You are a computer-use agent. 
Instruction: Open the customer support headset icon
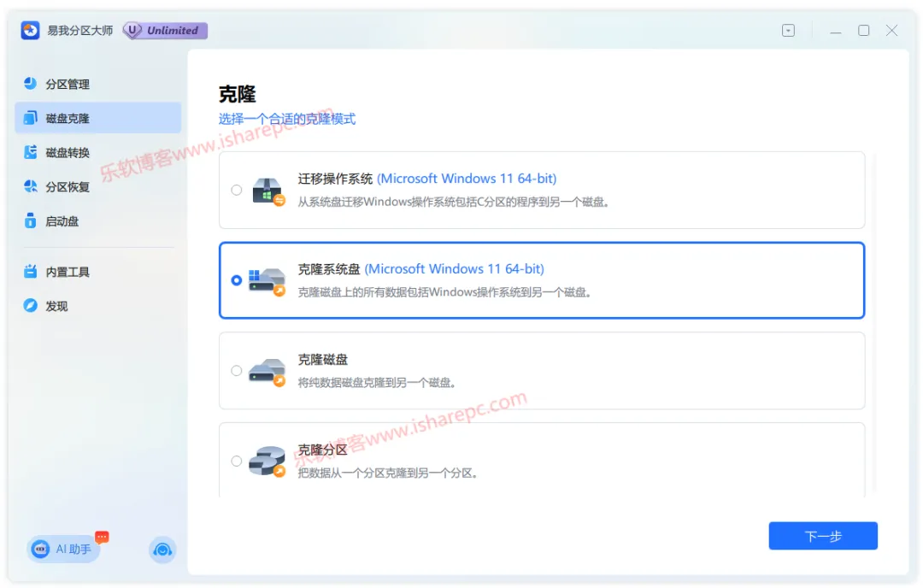click(x=162, y=550)
